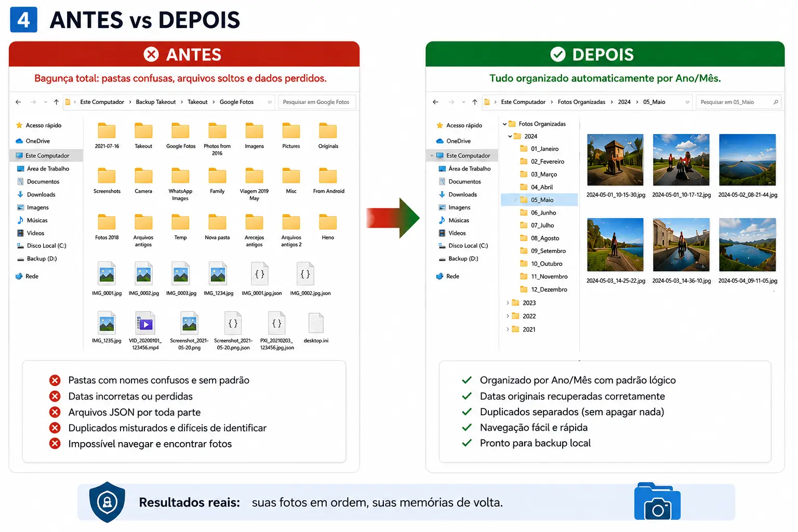Image resolution: width=798 pixels, height=532 pixels.
Task: Select the Heno folder in ANTES
Action: click(x=328, y=227)
